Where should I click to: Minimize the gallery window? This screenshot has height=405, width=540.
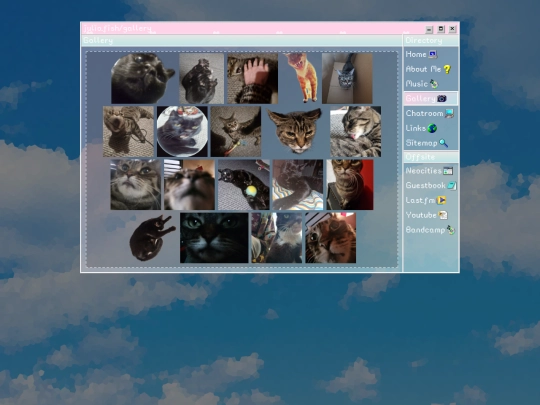click(429, 29)
